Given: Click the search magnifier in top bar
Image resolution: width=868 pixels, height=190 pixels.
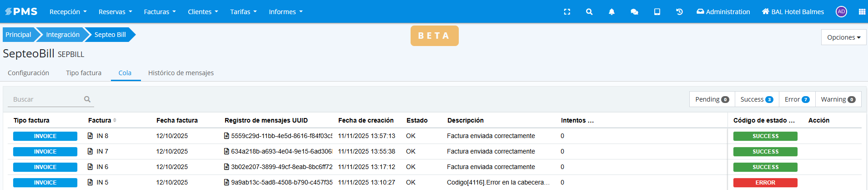Looking at the screenshot, I should point(589,12).
